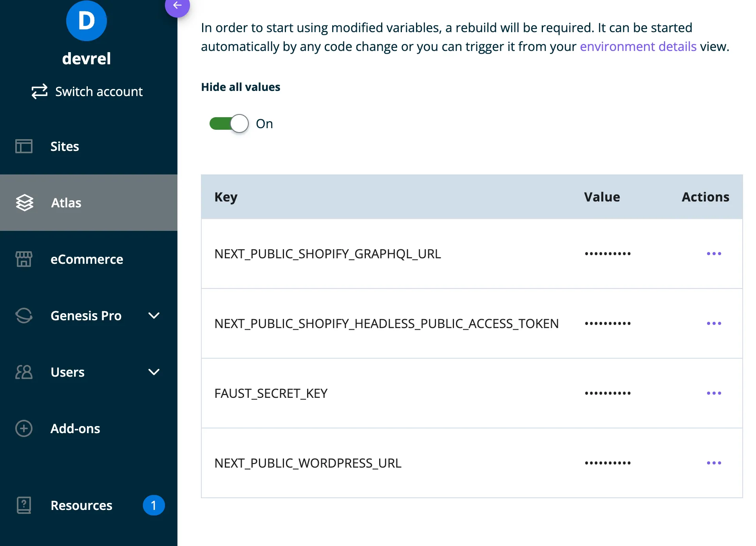The width and height of the screenshot is (756, 546).
Task: Click the devrel account avatar
Action: (87, 21)
